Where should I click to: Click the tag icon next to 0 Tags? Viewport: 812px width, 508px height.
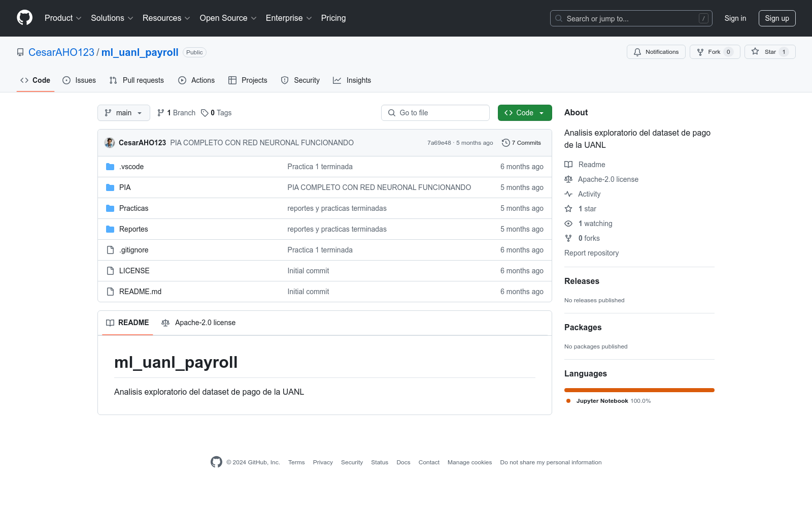pyautogui.click(x=205, y=113)
